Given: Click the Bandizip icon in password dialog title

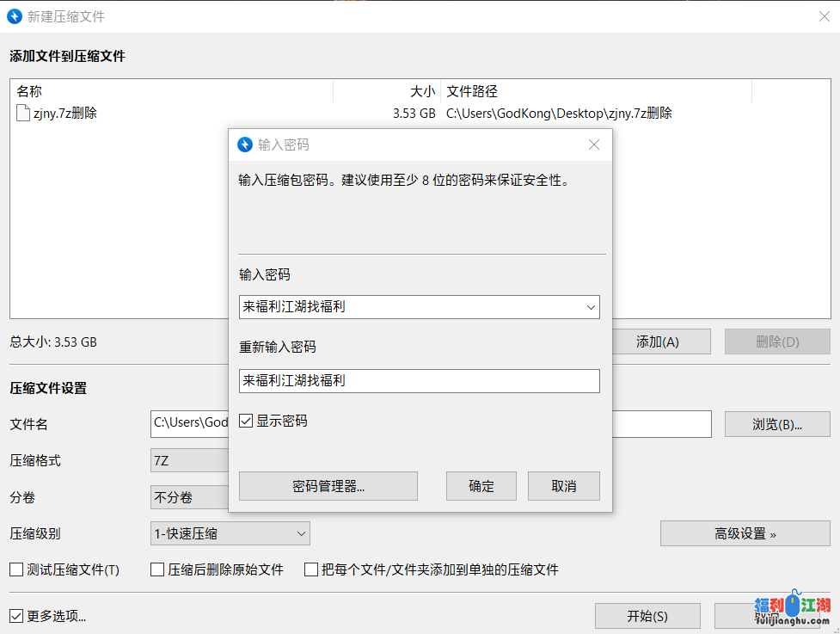Looking at the screenshot, I should pyautogui.click(x=245, y=145).
